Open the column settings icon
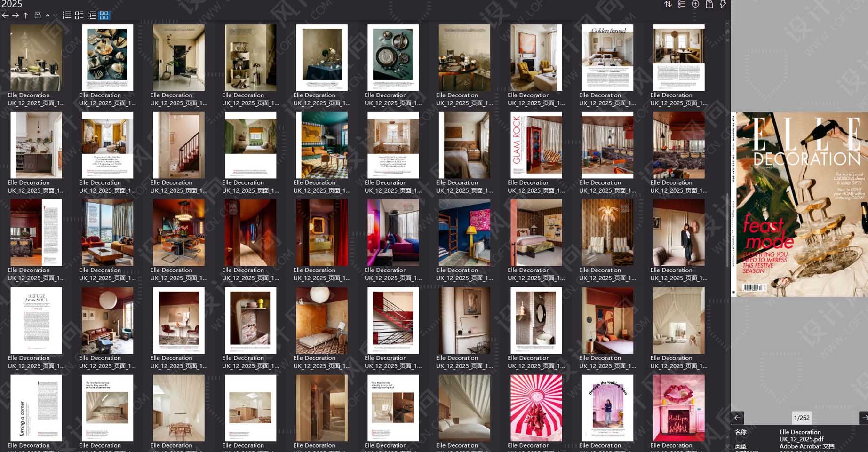 pyautogui.click(x=681, y=5)
